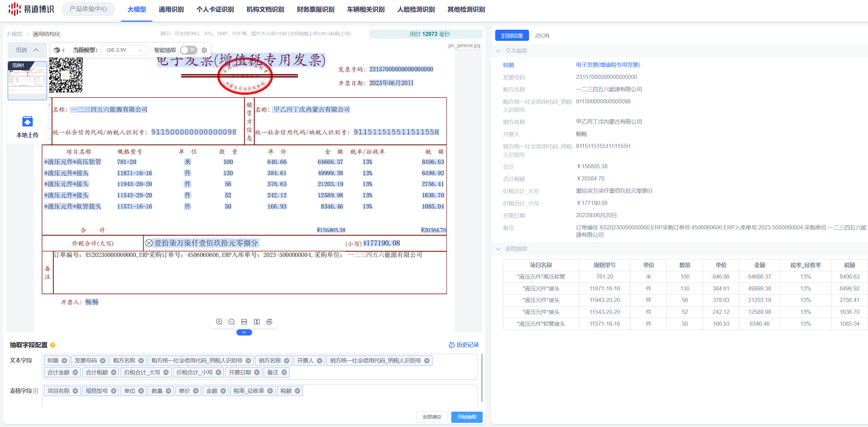Screen dimensions: 868x427
Task: Open the GIE-2.5V model dropdown
Action: click(124, 50)
